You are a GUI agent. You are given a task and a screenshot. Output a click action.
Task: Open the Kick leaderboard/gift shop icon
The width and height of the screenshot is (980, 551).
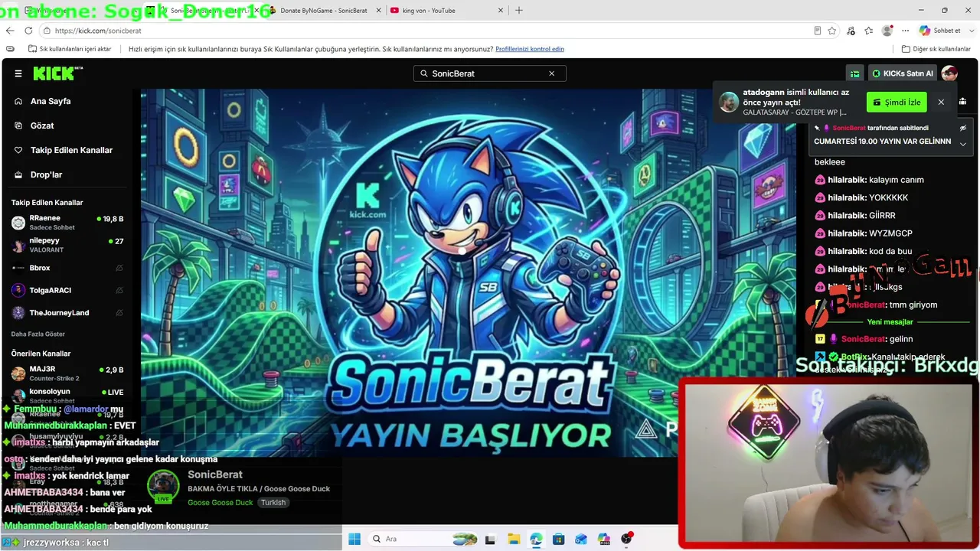(x=854, y=73)
